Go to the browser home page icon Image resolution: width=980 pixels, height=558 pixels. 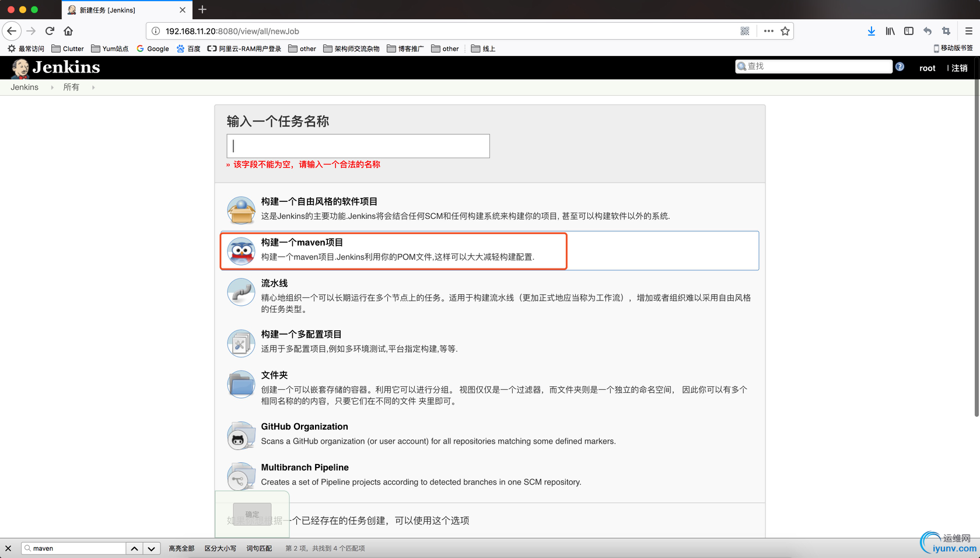68,31
